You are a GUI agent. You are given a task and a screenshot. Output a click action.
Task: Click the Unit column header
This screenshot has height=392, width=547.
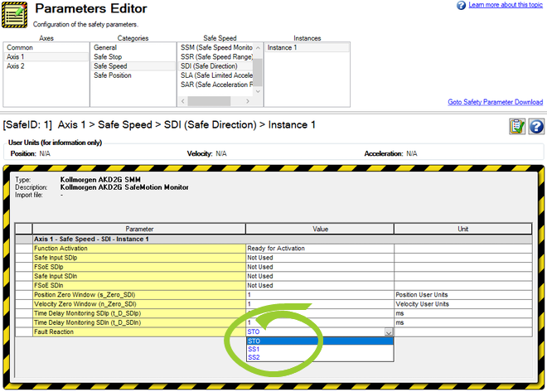pyautogui.click(x=463, y=229)
